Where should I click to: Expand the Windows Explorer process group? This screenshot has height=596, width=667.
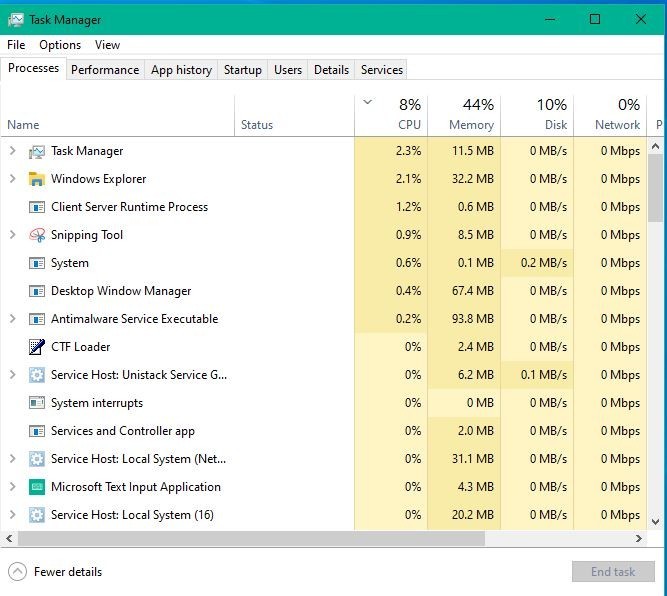tap(12, 179)
